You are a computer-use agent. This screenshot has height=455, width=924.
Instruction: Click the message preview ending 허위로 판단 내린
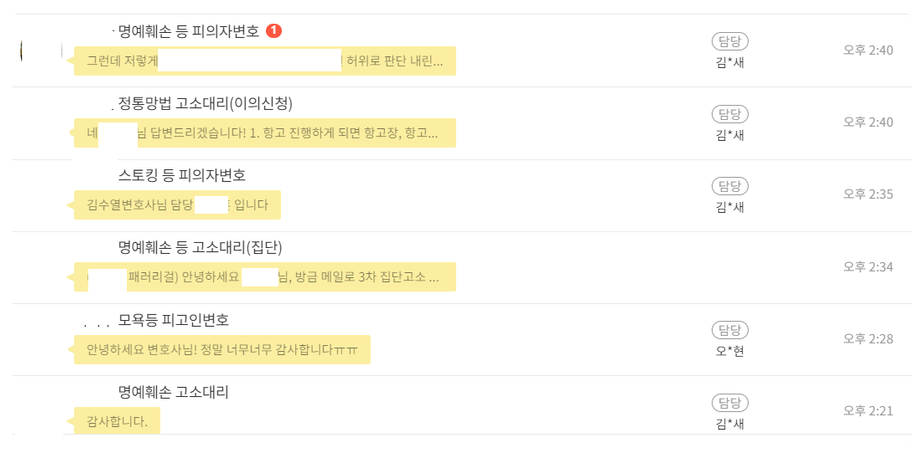265,61
